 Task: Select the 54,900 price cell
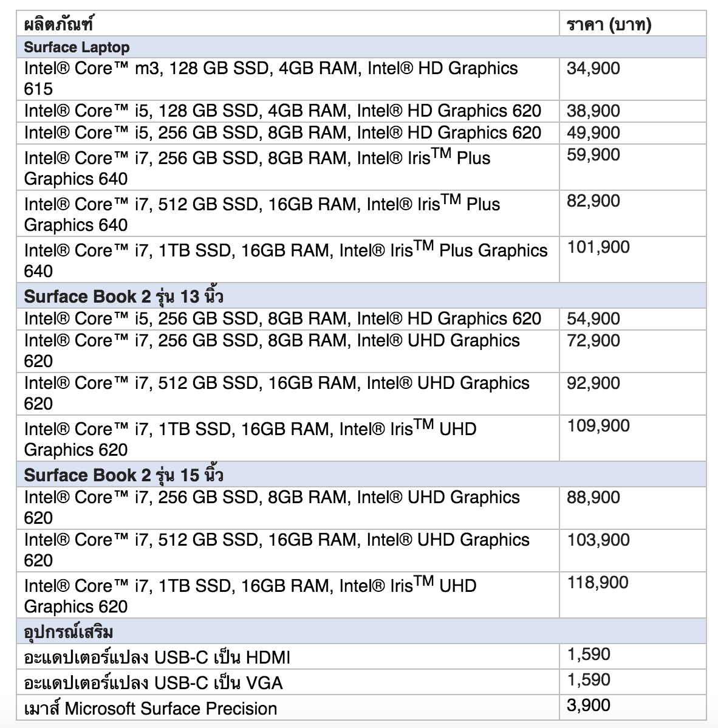593,319
